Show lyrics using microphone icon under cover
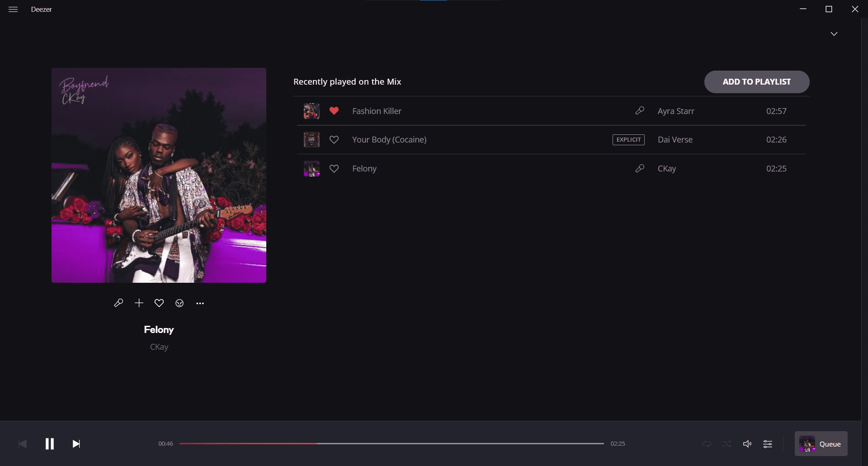 point(118,303)
